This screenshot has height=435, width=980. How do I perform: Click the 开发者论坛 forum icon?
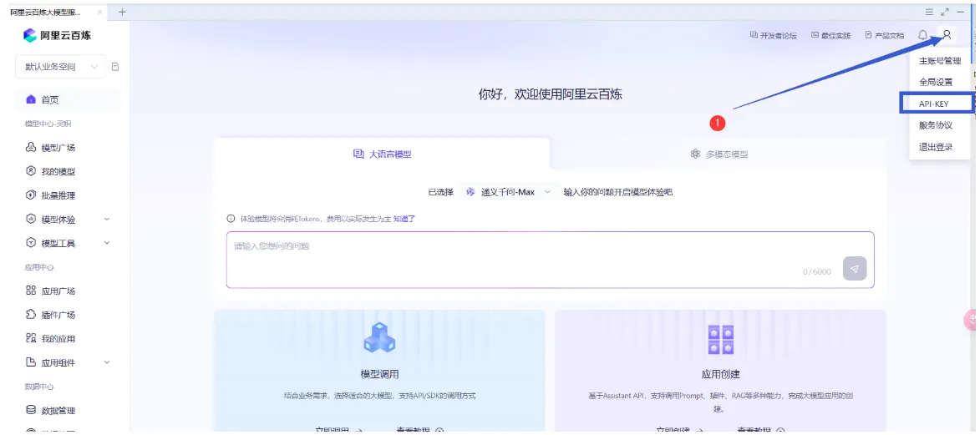754,35
